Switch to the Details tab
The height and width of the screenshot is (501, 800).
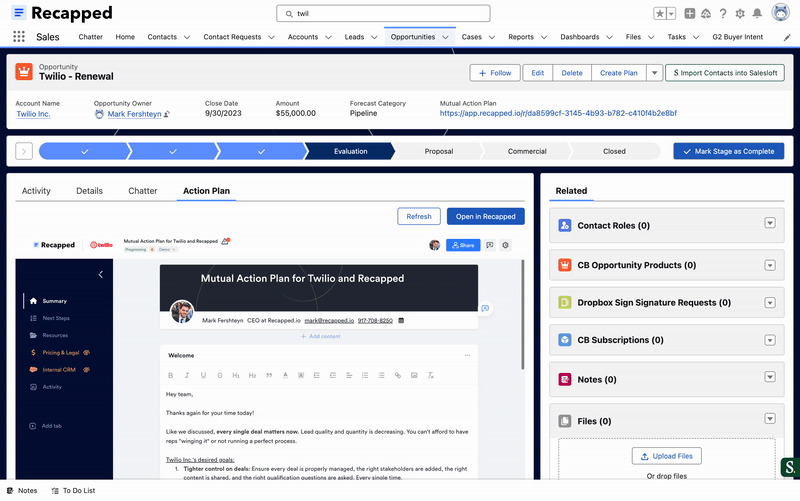(89, 191)
